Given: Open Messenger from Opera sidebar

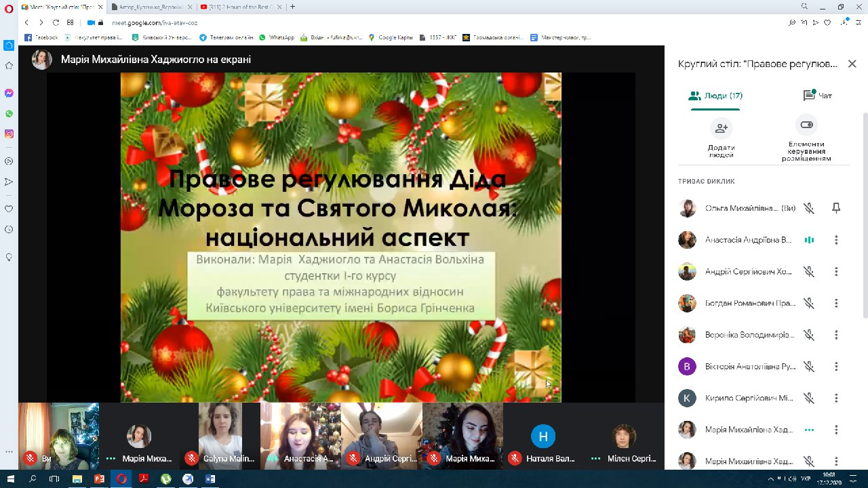Looking at the screenshot, I should click(9, 93).
